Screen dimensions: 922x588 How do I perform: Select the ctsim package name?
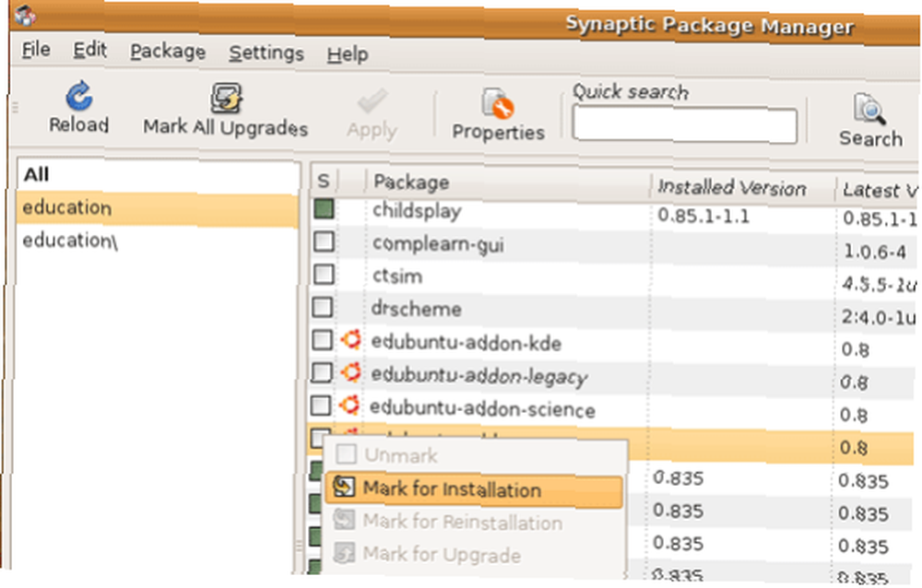point(396,276)
